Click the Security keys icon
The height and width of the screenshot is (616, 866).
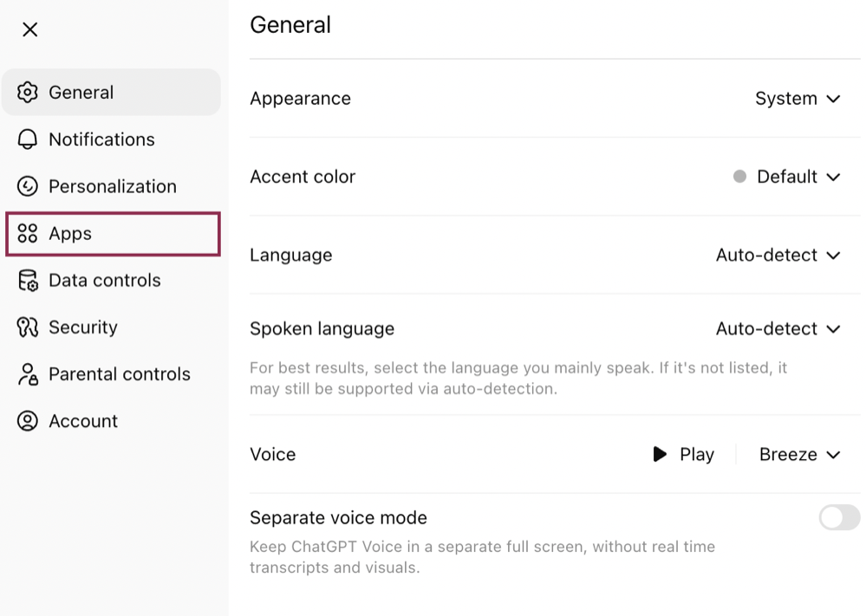[28, 327]
